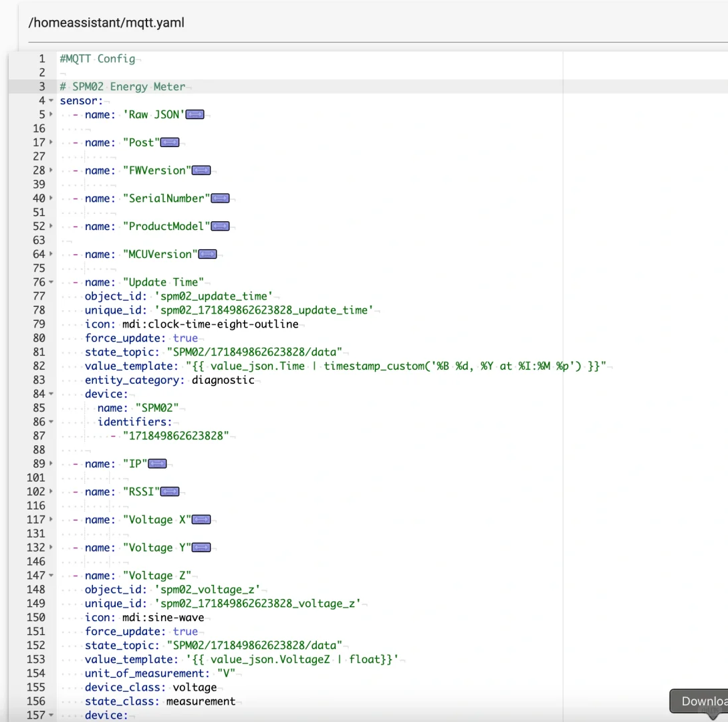Click the fold marker after "ProductModel"

click(220, 226)
